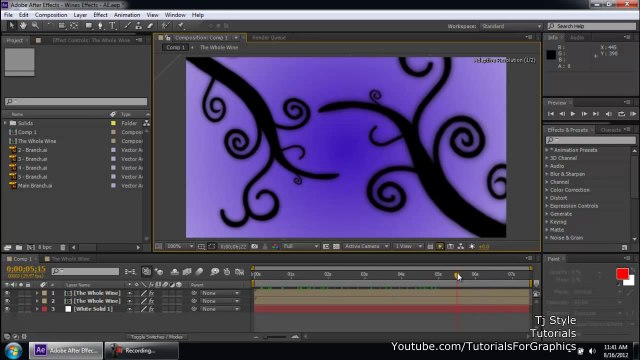Screen dimensions: 640x360
Task: Open the Workspace Standard dropdown
Action: (x=511, y=26)
